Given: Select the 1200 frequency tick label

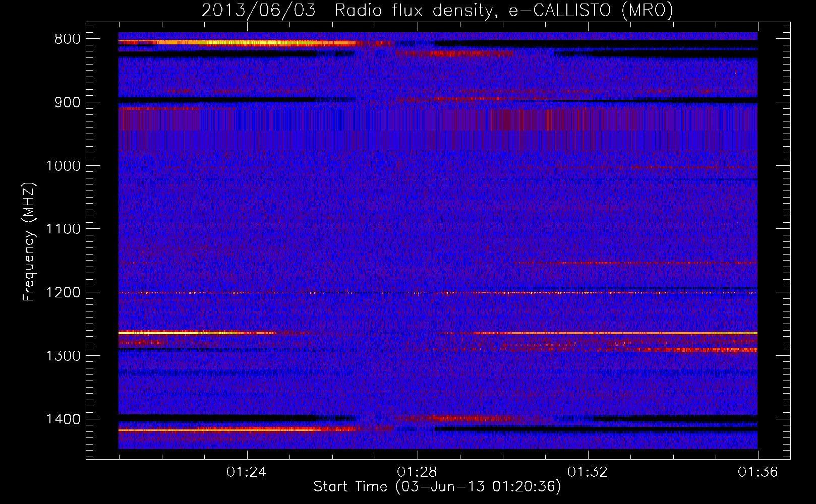Looking at the screenshot, I should [x=63, y=292].
